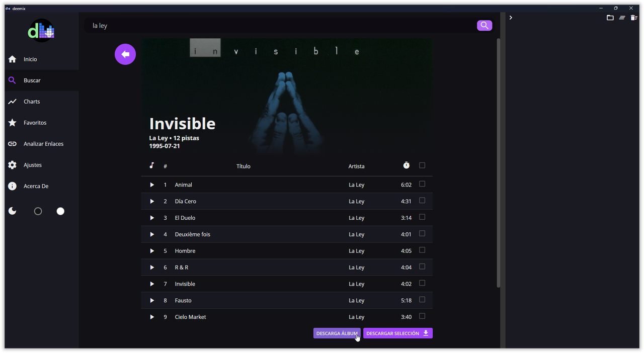Screen dimensions: 644x353
Task: Switch to dark theme with moon icon
Action: click(x=13, y=211)
